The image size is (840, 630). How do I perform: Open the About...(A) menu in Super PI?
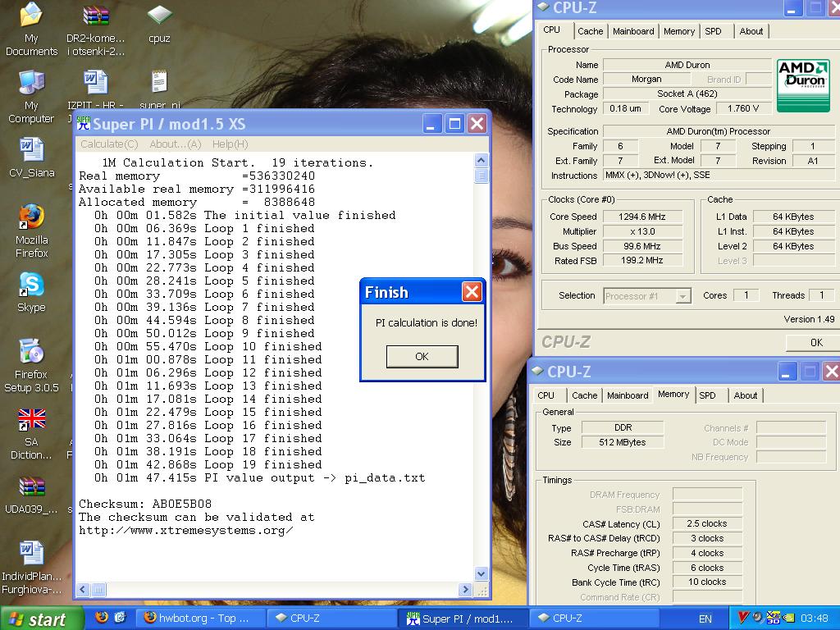tap(176, 144)
